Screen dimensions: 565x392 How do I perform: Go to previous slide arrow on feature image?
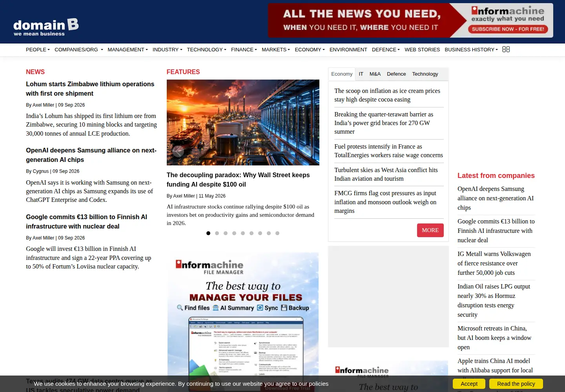coord(178,151)
